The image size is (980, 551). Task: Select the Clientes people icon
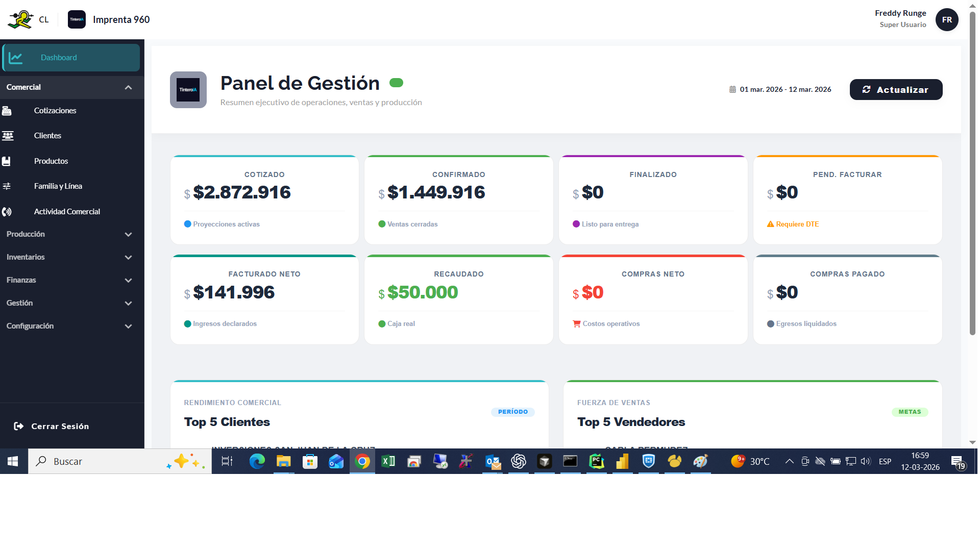tap(8, 135)
